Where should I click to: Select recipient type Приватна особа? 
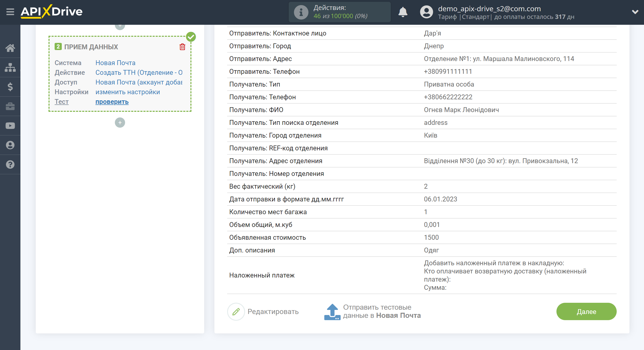449,84
